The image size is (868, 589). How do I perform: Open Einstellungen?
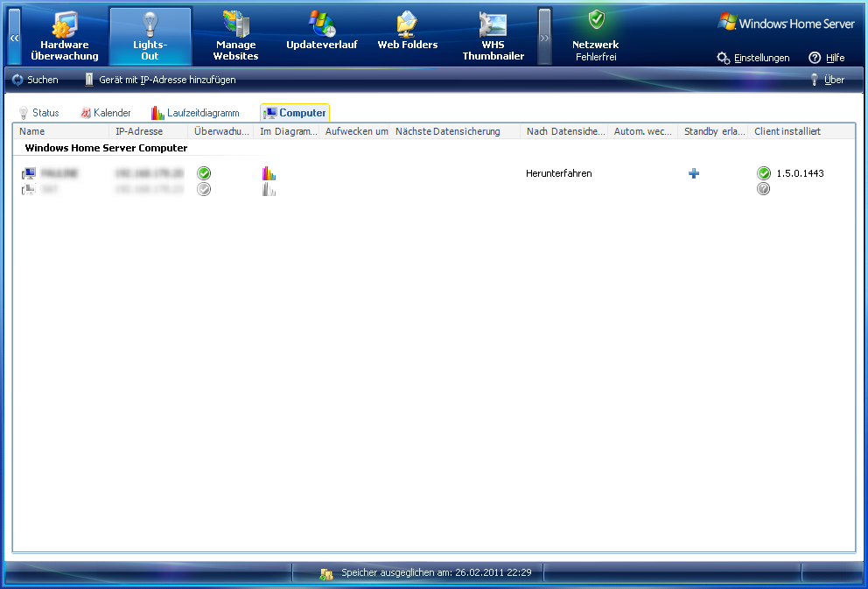click(x=753, y=58)
